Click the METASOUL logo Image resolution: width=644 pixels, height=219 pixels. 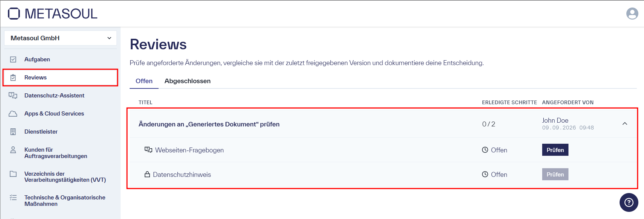tap(53, 14)
